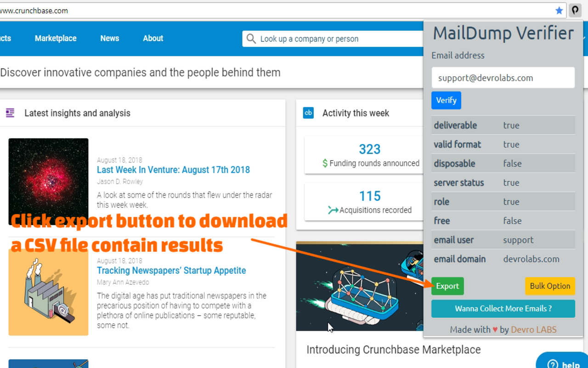Open the About page
The width and height of the screenshot is (588, 368).
(x=153, y=39)
